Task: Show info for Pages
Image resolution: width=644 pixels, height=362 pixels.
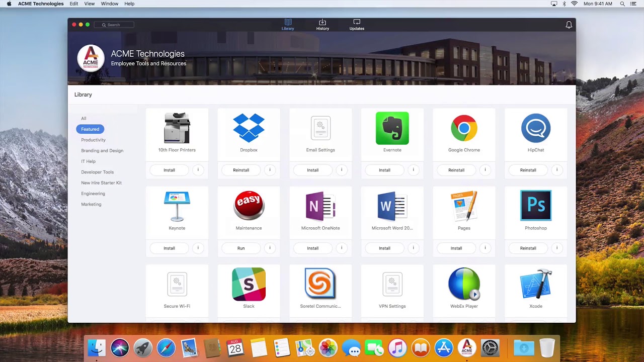Action: pyautogui.click(x=485, y=248)
